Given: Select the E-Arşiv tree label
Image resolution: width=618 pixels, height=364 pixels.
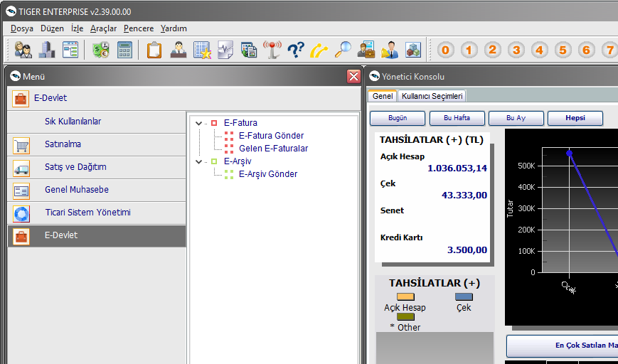Looking at the screenshot, I should (238, 161).
